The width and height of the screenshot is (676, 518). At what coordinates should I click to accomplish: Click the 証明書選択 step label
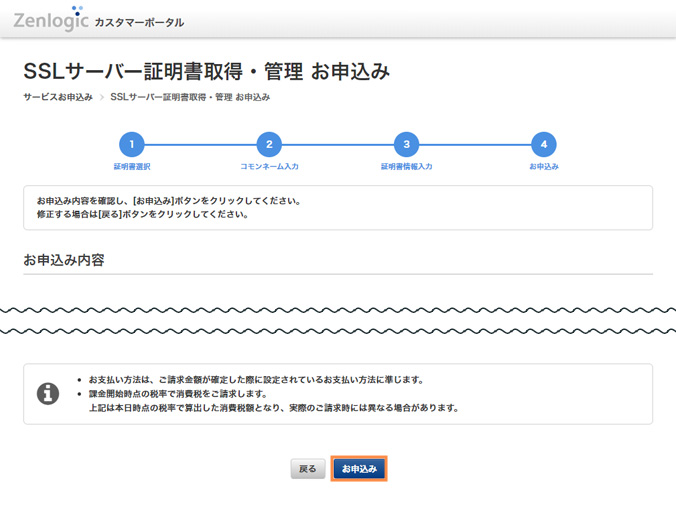pos(132,166)
